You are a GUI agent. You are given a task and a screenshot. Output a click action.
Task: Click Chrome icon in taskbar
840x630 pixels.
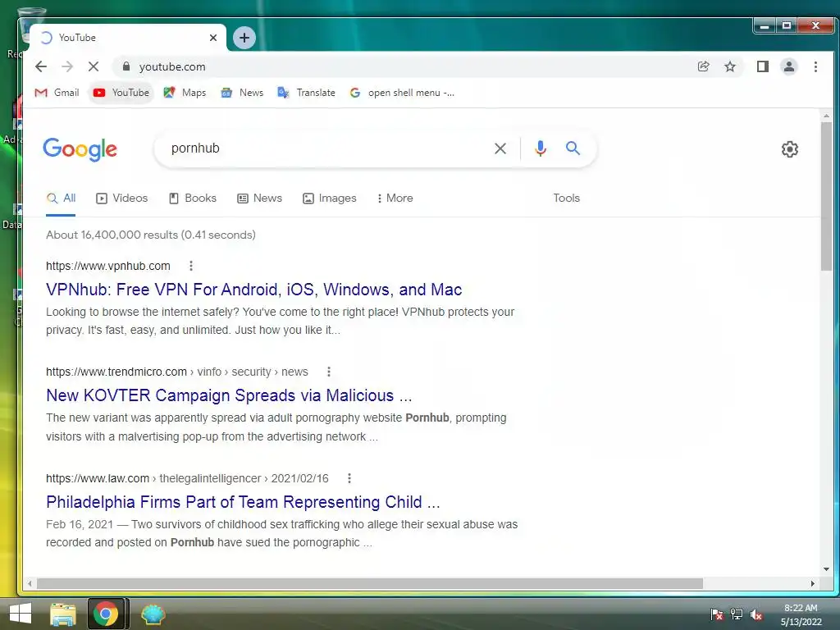tap(106, 614)
